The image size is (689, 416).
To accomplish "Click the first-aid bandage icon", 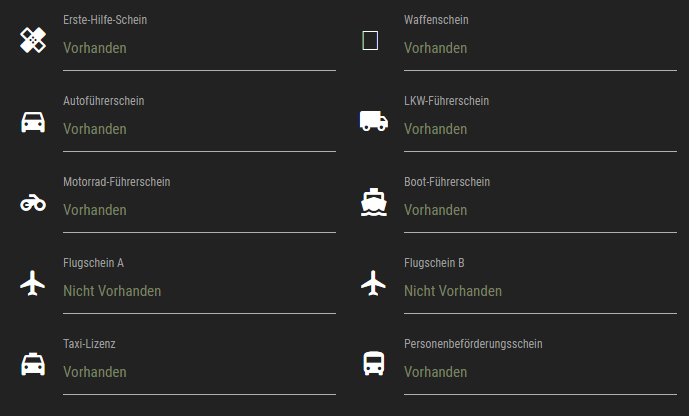I will click(x=33, y=41).
